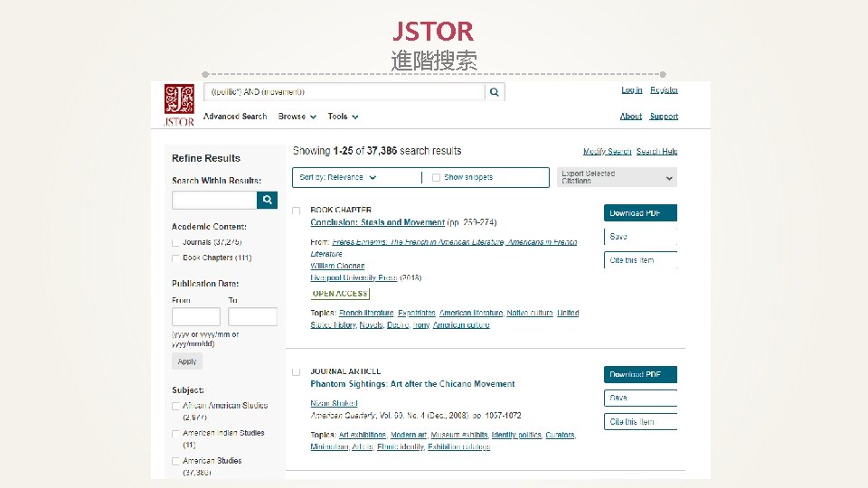Screen dimensions: 868x488
Task: Click Search Help link
Action: pos(656,151)
